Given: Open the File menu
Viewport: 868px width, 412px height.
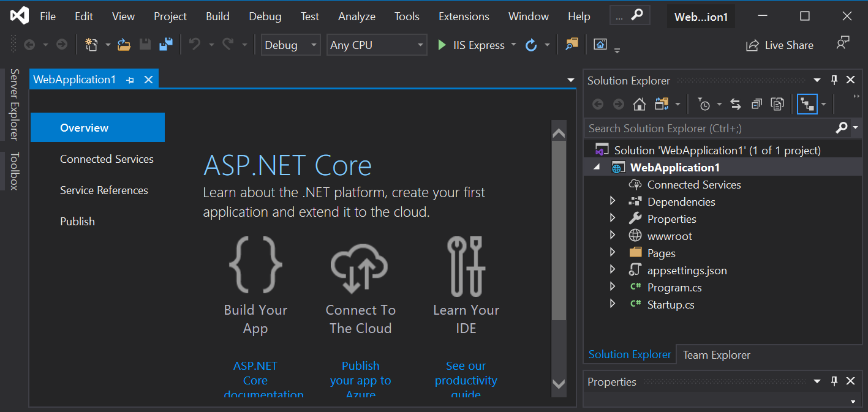Looking at the screenshot, I should pyautogui.click(x=48, y=17).
